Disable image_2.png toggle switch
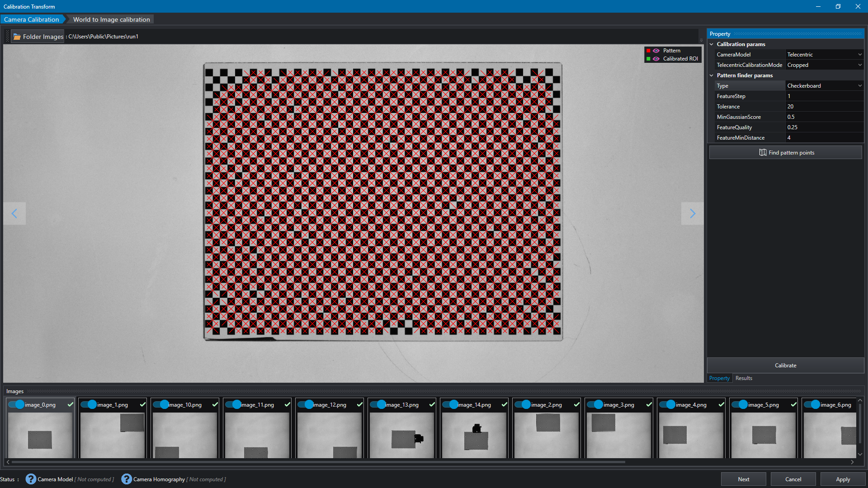 pyautogui.click(x=523, y=404)
